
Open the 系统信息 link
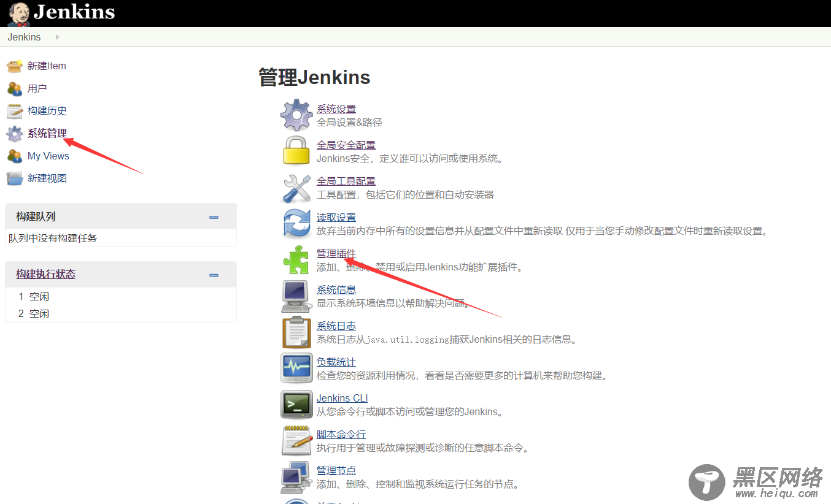click(336, 289)
